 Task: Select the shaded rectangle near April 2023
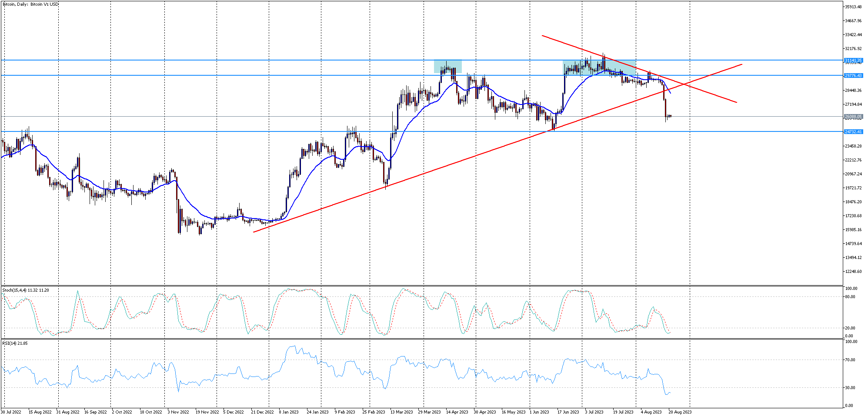(447, 66)
